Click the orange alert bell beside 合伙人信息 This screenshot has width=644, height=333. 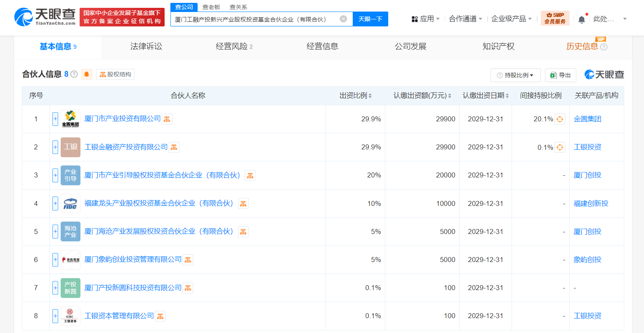[x=87, y=74]
